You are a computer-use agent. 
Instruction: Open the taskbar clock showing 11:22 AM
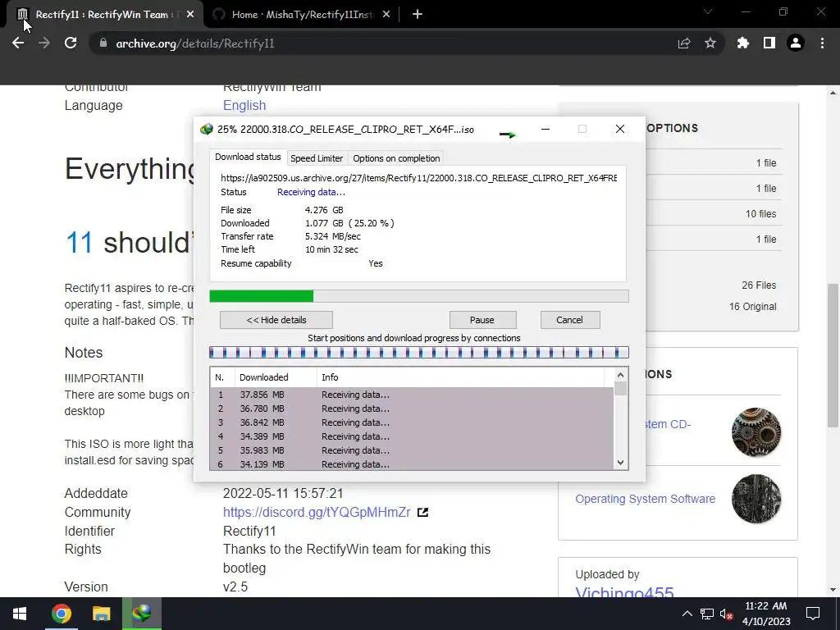pyautogui.click(x=766, y=614)
